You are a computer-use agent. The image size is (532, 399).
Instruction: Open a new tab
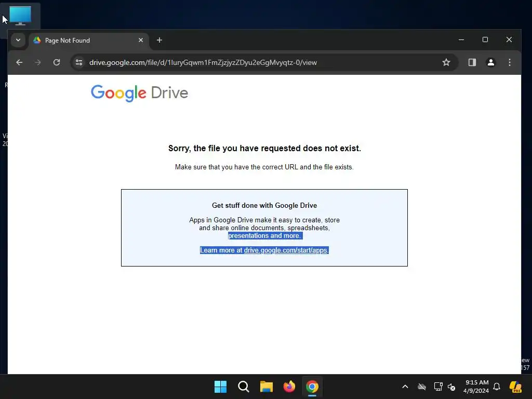coord(159,41)
